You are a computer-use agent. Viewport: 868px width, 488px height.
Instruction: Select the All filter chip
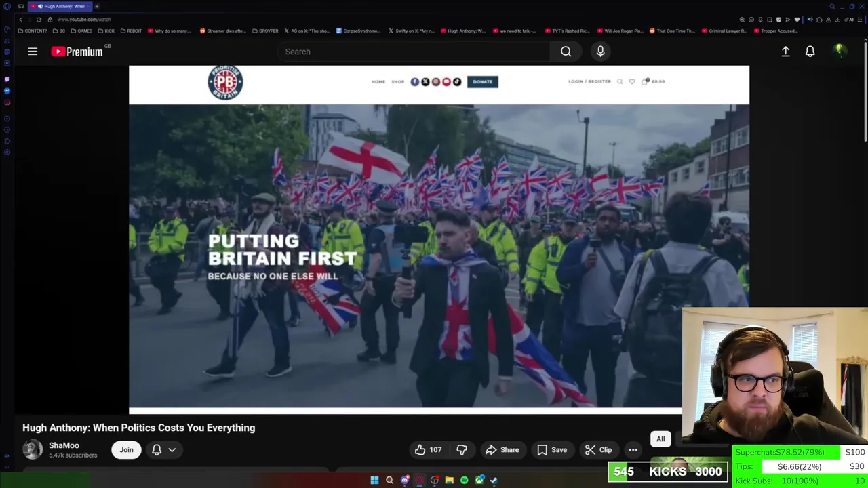click(x=660, y=439)
